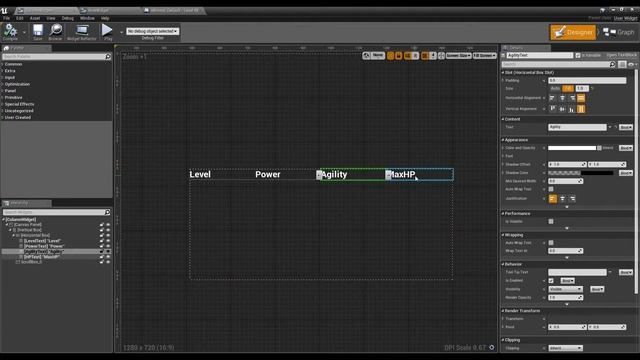640x360 pixels.
Task: Open the Play options dropdown arrow
Action: point(121,32)
